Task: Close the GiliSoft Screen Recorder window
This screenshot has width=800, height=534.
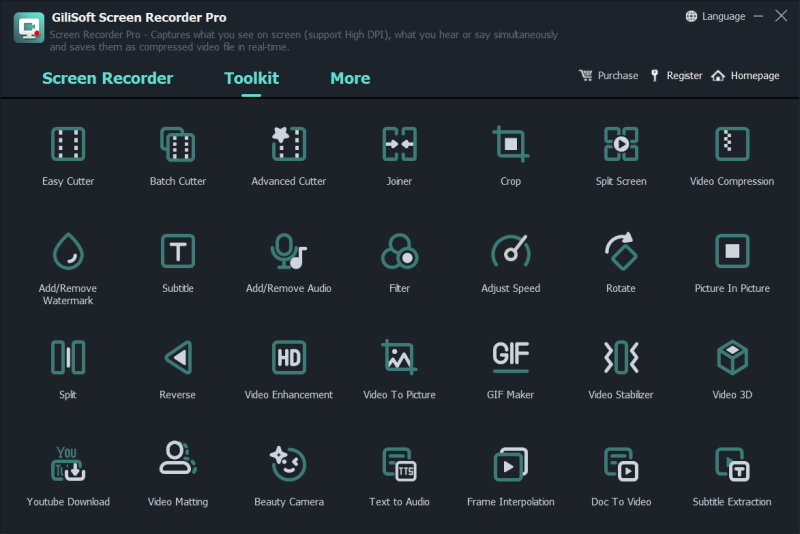Action: [x=781, y=16]
